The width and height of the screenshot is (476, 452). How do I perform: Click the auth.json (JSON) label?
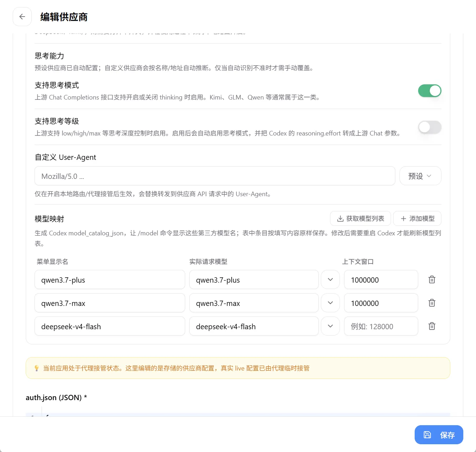click(x=56, y=398)
